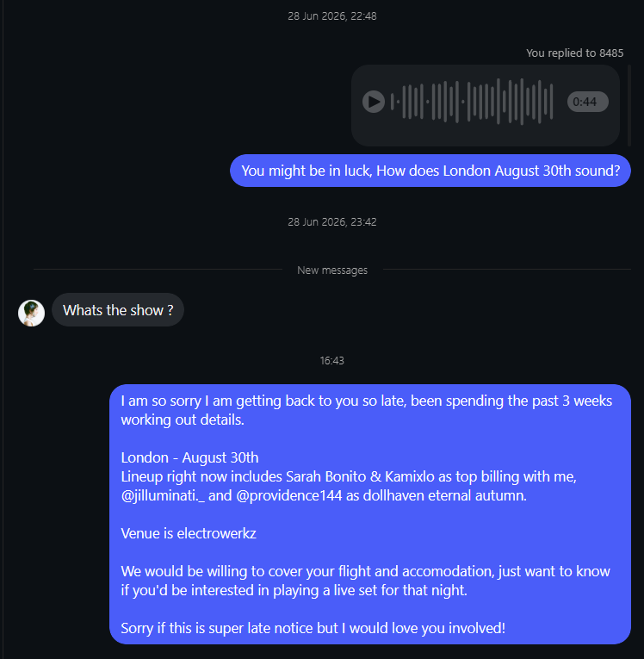The height and width of the screenshot is (659, 644).
Task: Click the "Venue is electrowerkz" line
Action: click(189, 533)
